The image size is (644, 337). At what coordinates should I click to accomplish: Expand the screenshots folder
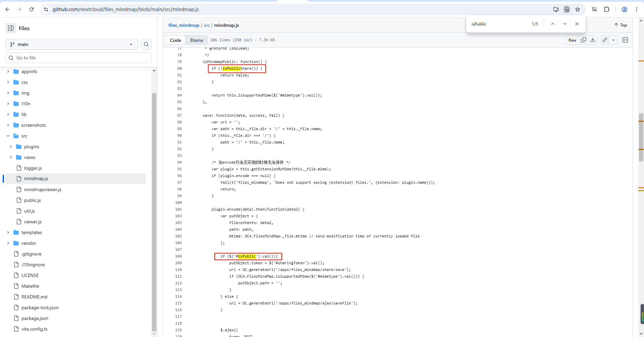[x=8, y=125]
